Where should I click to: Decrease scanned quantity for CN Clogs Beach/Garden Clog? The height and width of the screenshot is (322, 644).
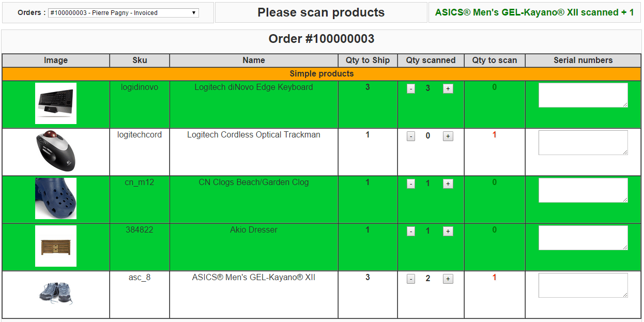[x=411, y=184]
